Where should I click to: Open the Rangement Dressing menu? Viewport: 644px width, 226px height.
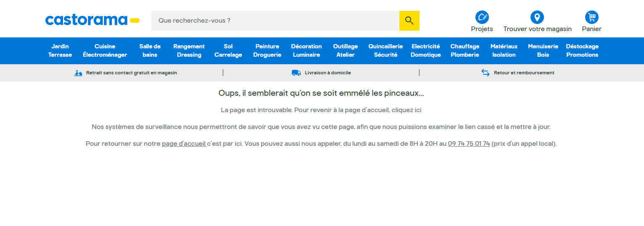[x=189, y=50]
